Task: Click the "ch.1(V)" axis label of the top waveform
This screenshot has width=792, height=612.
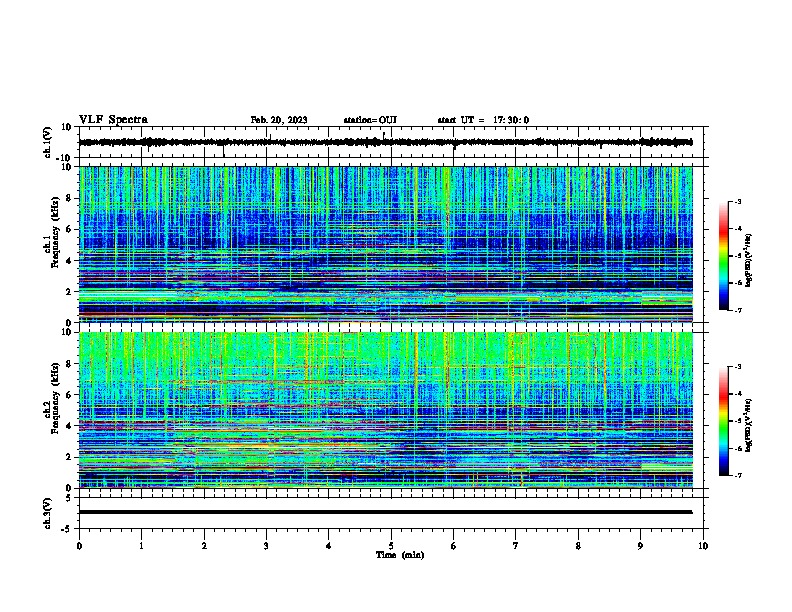Action: (48, 142)
